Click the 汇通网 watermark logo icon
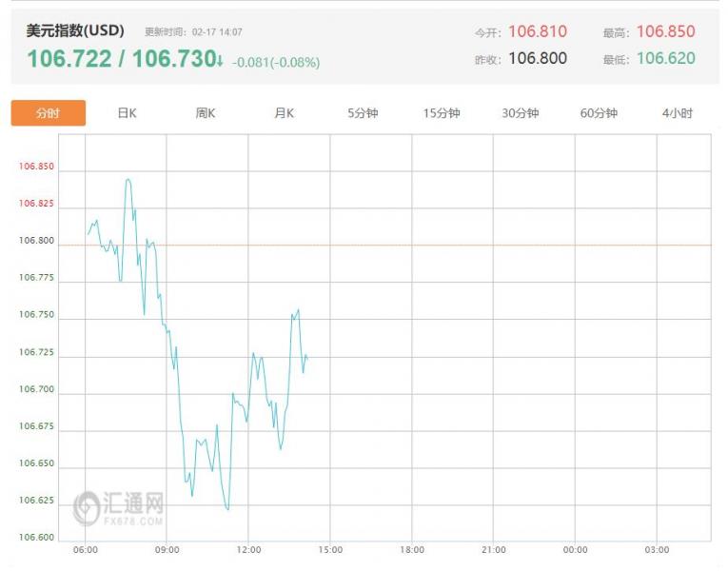The width and height of the screenshot is (728, 571). (87, 507)
